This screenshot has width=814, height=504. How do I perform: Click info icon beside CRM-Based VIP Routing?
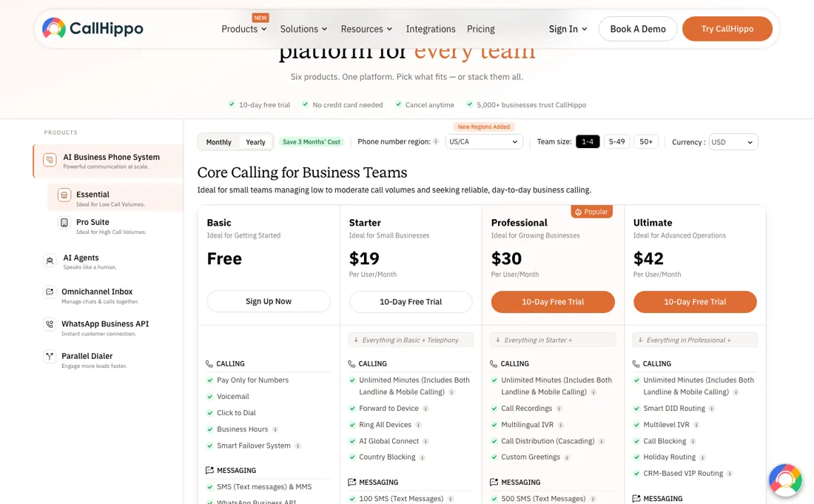730,474
